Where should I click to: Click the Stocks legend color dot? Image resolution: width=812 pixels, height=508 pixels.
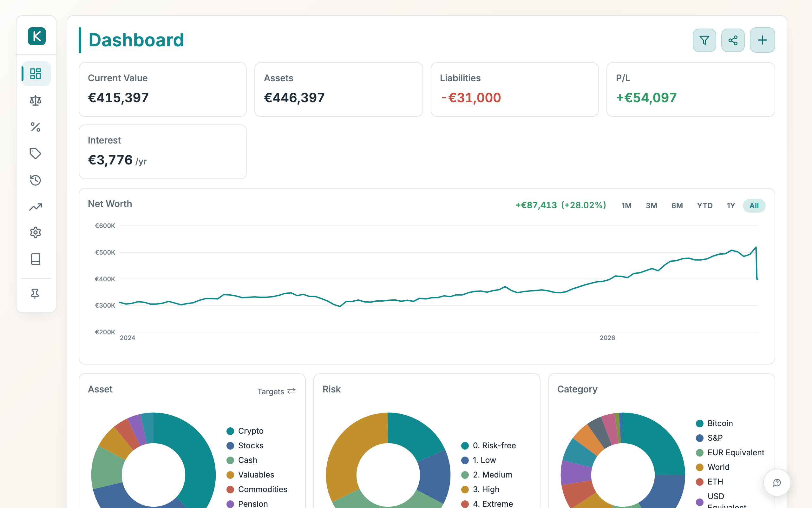pyautogui.click(x=230, y=446)
